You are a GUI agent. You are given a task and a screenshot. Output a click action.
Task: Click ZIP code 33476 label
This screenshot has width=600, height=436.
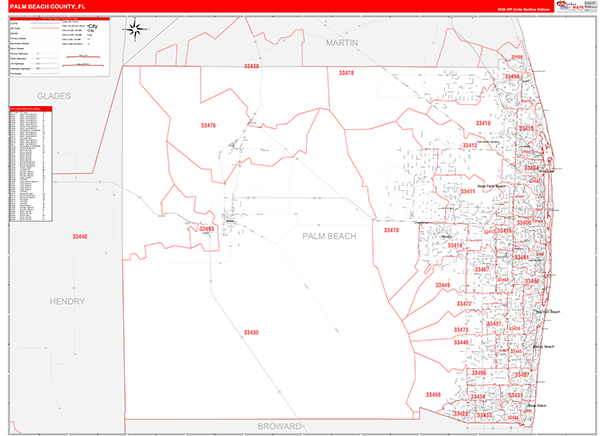(208, 125)
